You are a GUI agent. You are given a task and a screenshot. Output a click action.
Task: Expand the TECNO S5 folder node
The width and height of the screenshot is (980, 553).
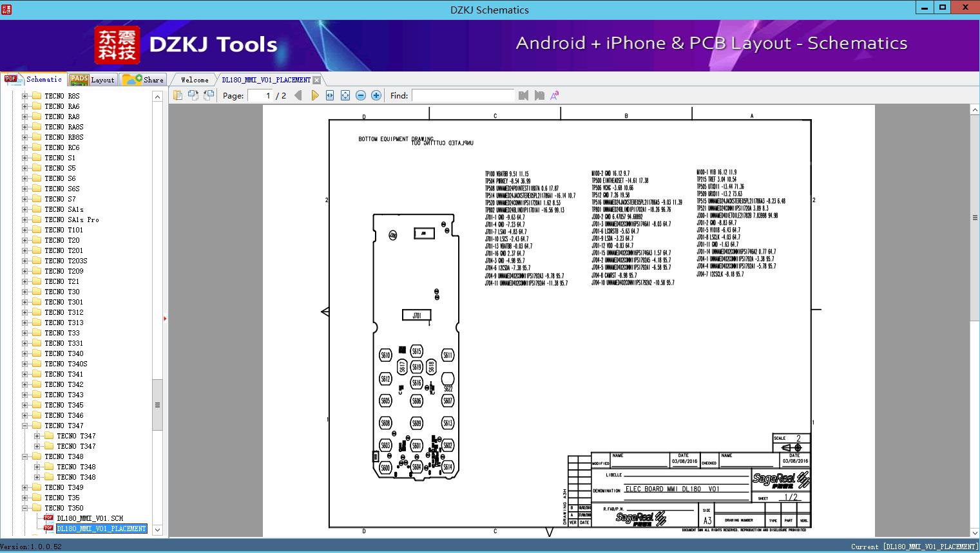click(24, 168)
